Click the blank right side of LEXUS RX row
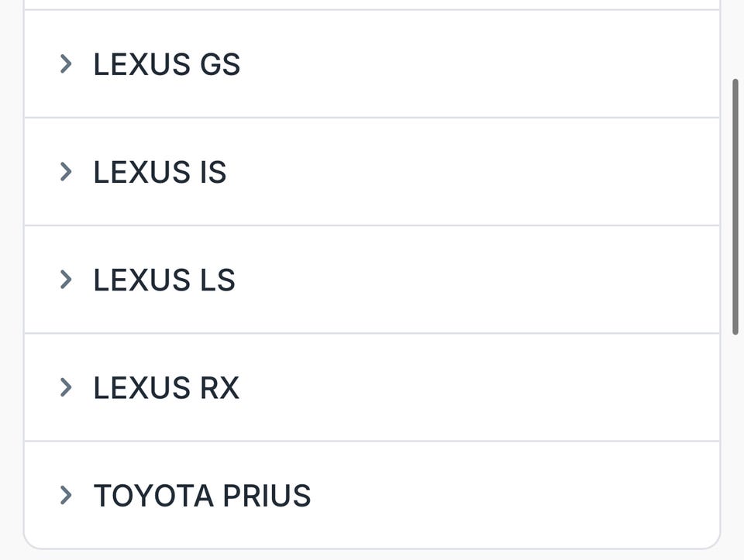 click(x=542, y=387)
